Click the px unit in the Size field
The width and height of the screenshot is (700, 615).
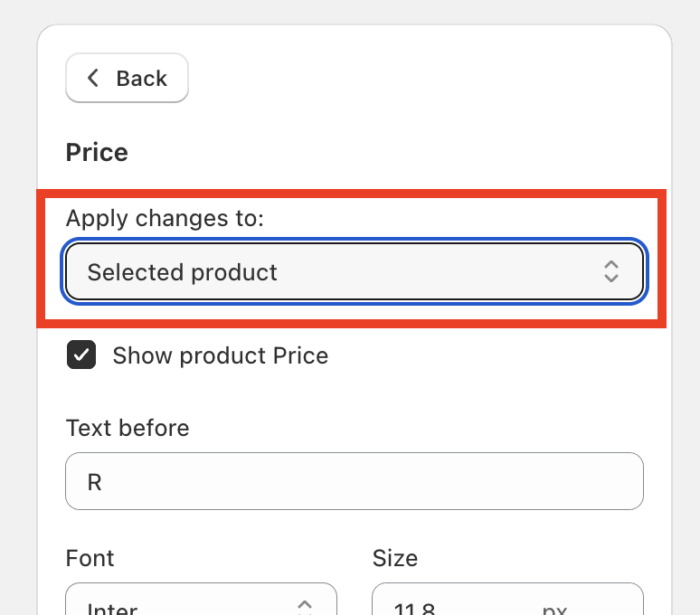pos(554,609)
